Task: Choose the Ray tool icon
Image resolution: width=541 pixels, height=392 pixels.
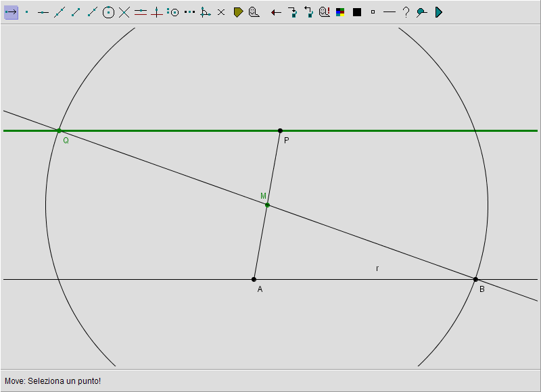Action: tap(92, 12)
